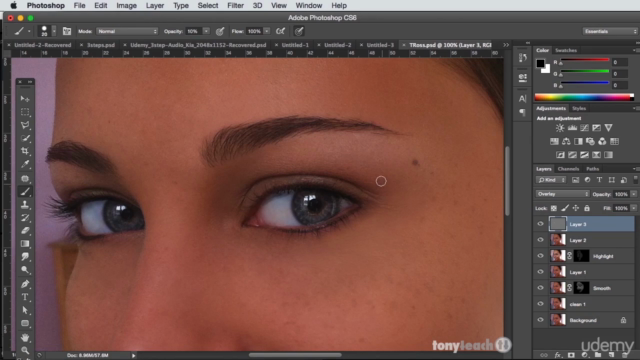Viewport: 640px width, 360px height.
Task: Show more document tabs arrow
Action: pyautogui.click(x=506, y=45)
